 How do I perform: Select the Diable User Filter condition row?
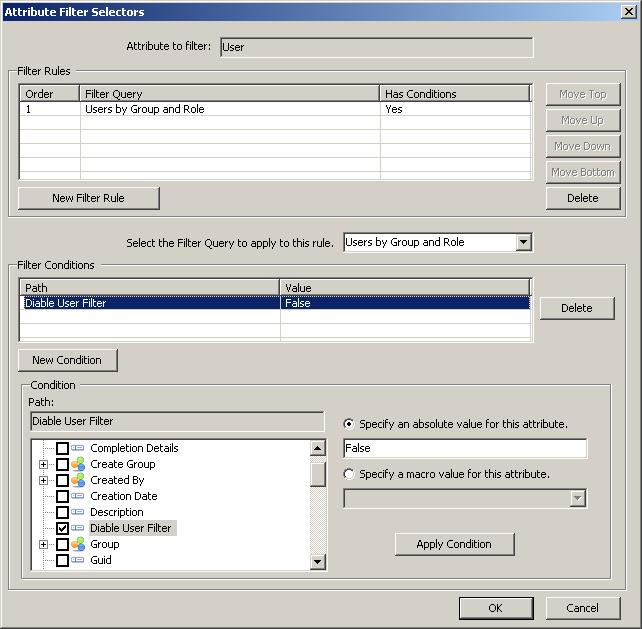150,303
